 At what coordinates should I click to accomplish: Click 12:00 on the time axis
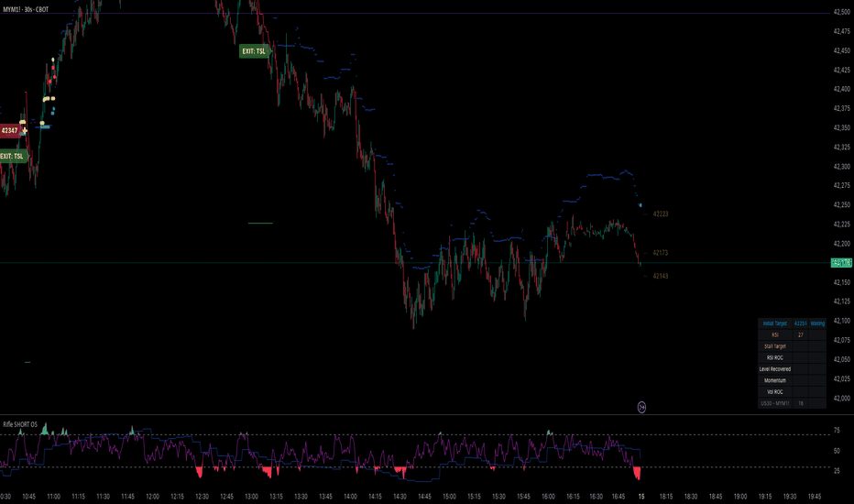(152, 497)
